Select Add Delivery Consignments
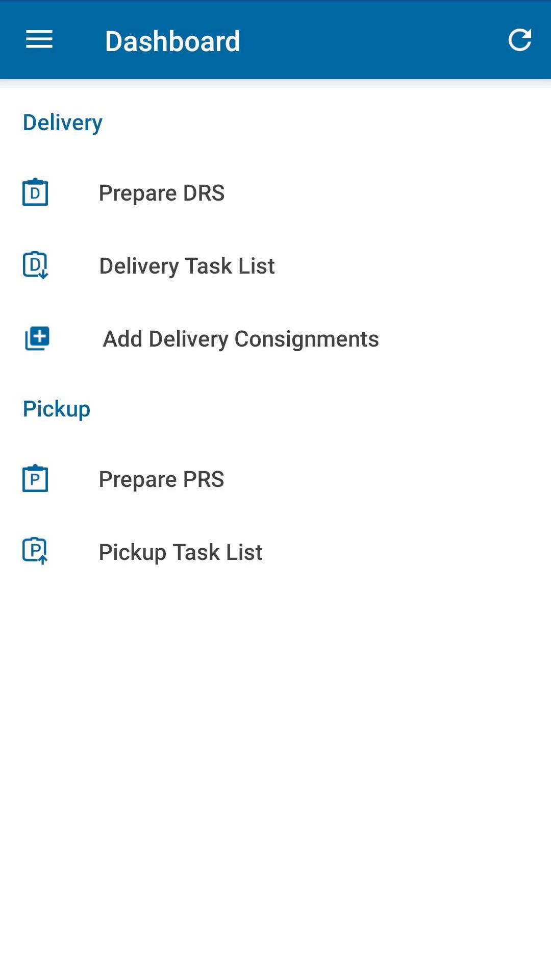This screenshot has height=980, width=551. click(x=241, y=339)
